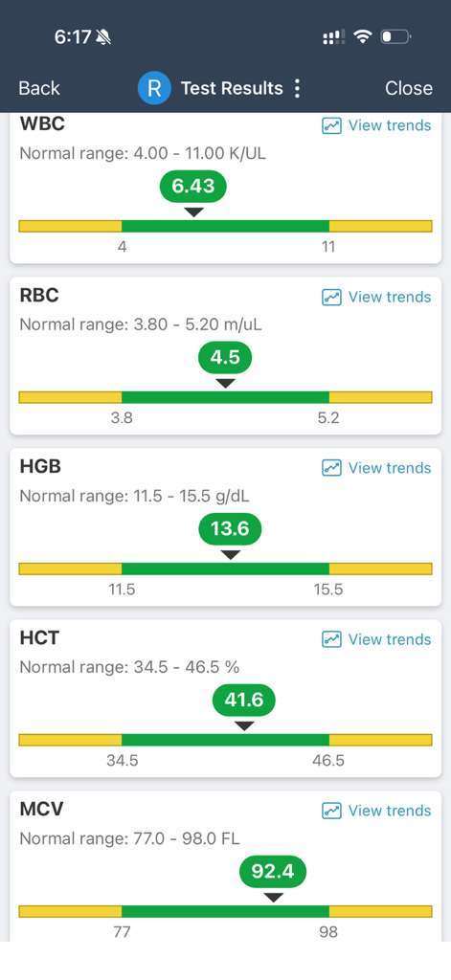Click the trend chart icon for MCV
Image resolution: width=451 pixels, height=980 pixels.
(x=331, y=811)
